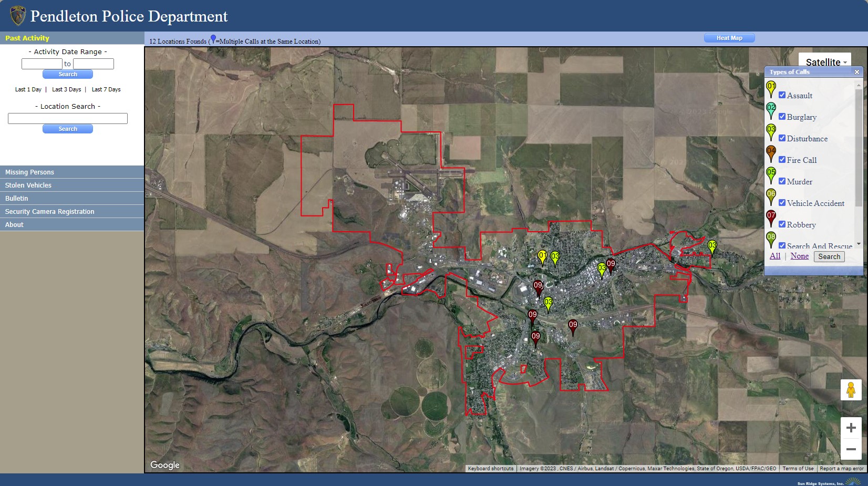The height and width of the screenshot is (486, 868).
Task: Toggle the Burglary checkbox
Action: pyautogui.click(x=782, y=117)
